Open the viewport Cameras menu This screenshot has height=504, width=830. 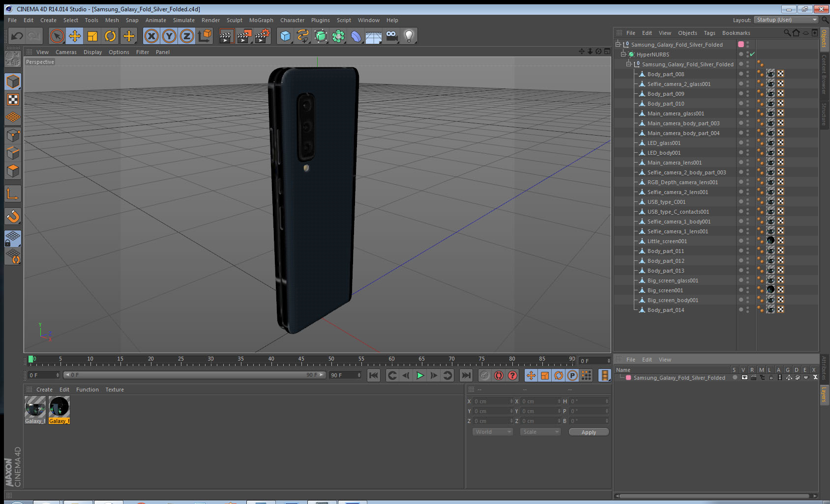pos(66,52)
